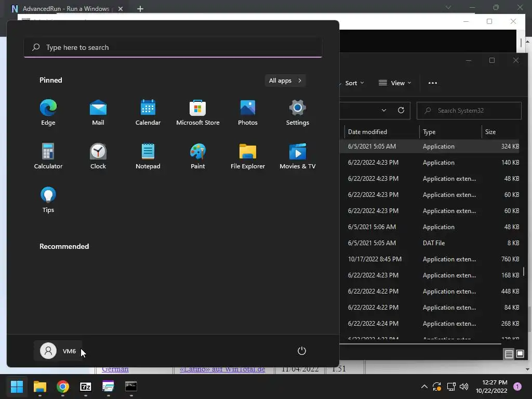The image size is (532, 399).
Task: Switch to Command Prompt on taskbar
Action: point(131,387)
